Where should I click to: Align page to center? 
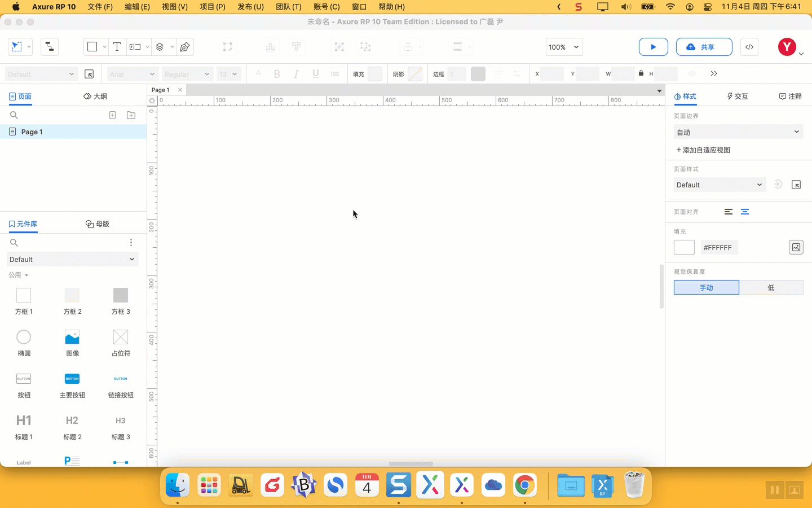pos(745,212)
